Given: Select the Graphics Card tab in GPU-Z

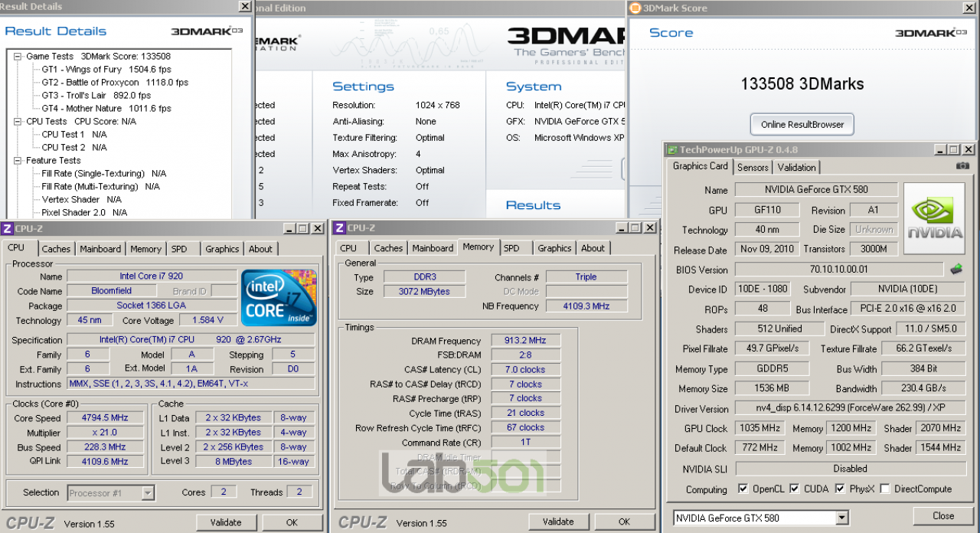Looking at the screenshot, I should 700,166.
